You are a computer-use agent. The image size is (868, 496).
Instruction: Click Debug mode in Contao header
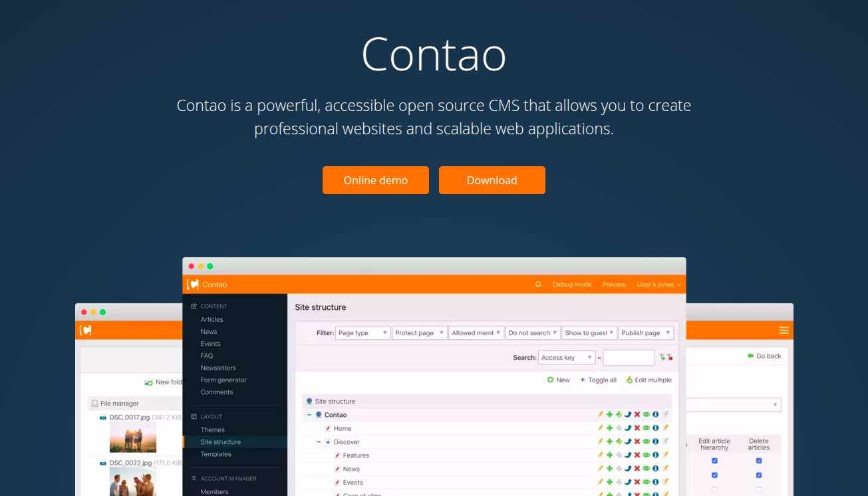click(x=572, y=285)
